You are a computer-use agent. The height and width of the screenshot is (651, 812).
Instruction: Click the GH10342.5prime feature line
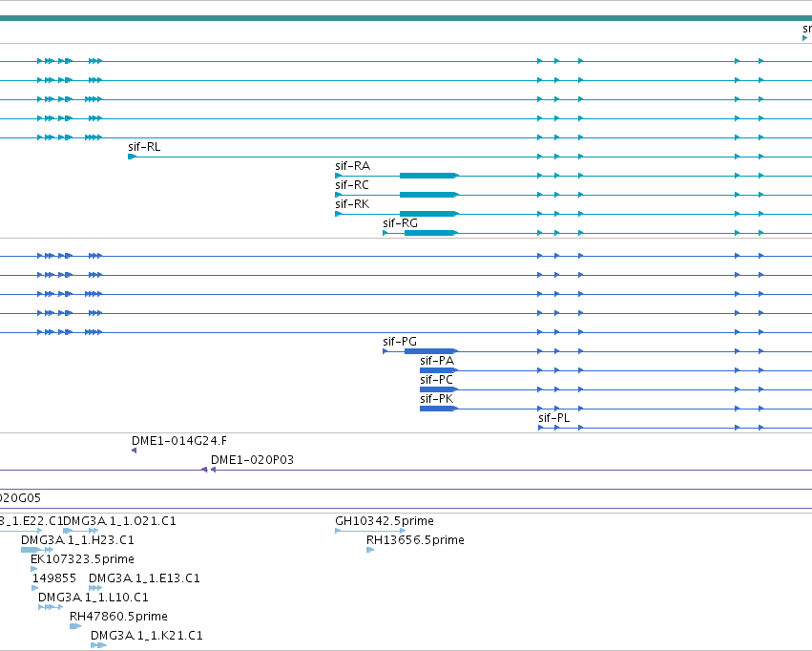tap(370, 531)
